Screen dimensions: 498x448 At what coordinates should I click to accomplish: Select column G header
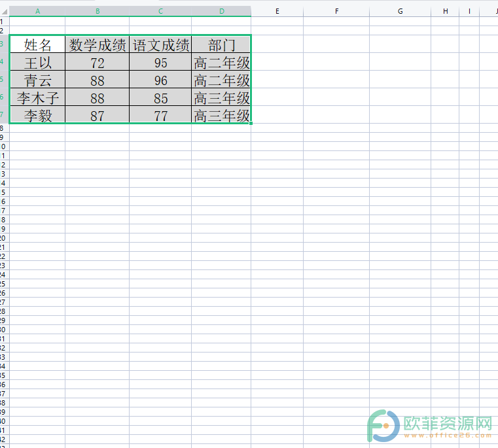point(400,11)
